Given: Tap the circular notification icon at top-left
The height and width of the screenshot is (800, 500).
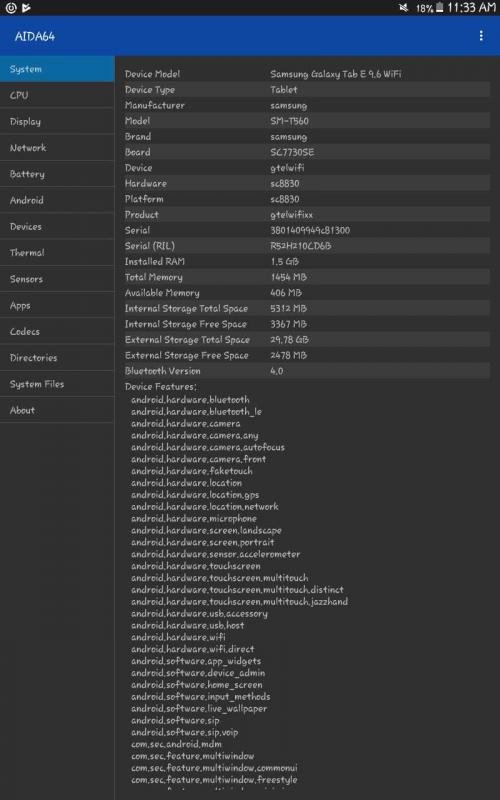Looking at the screenshot, I should pos(11,8).
